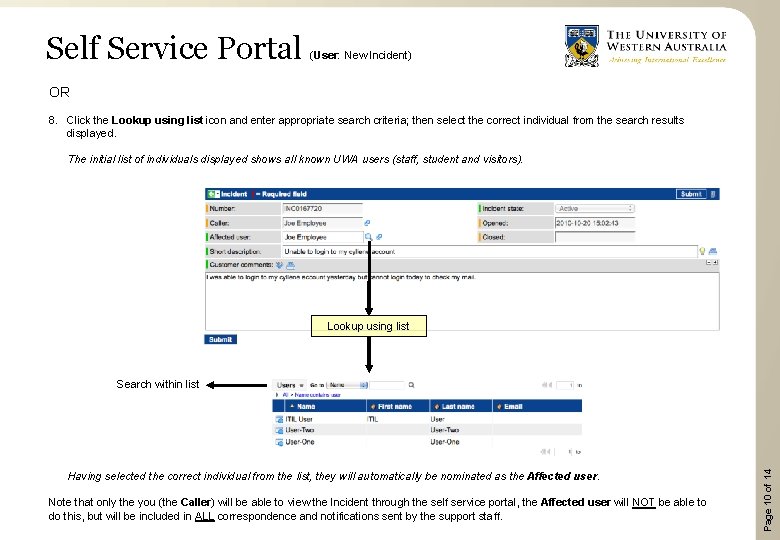Expand the filter breadcrumb triangle
Screen dimensions: 780x540
coord(277,395)
